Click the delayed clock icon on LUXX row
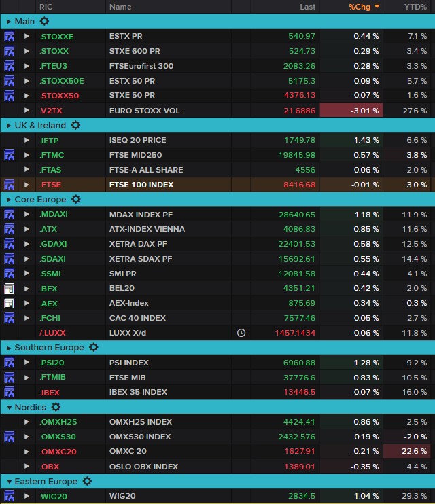The image size is (435, 504). click(x=241, y=333)
